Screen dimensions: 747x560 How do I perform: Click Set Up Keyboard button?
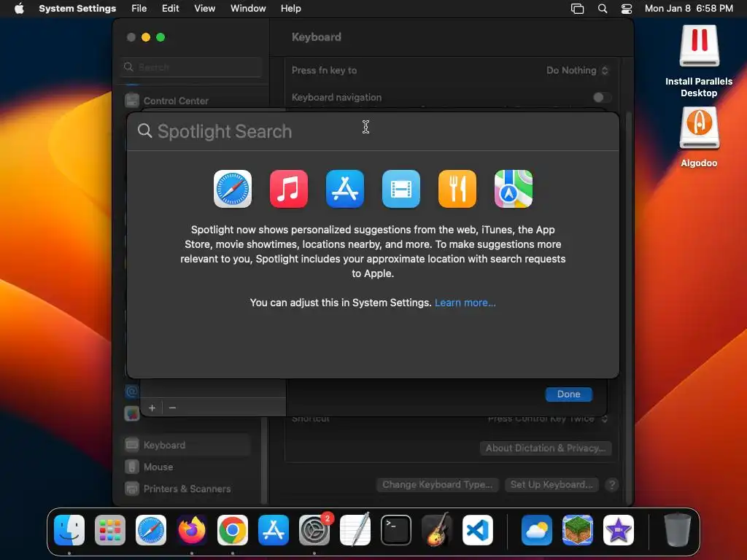click(x=551, y=485)
